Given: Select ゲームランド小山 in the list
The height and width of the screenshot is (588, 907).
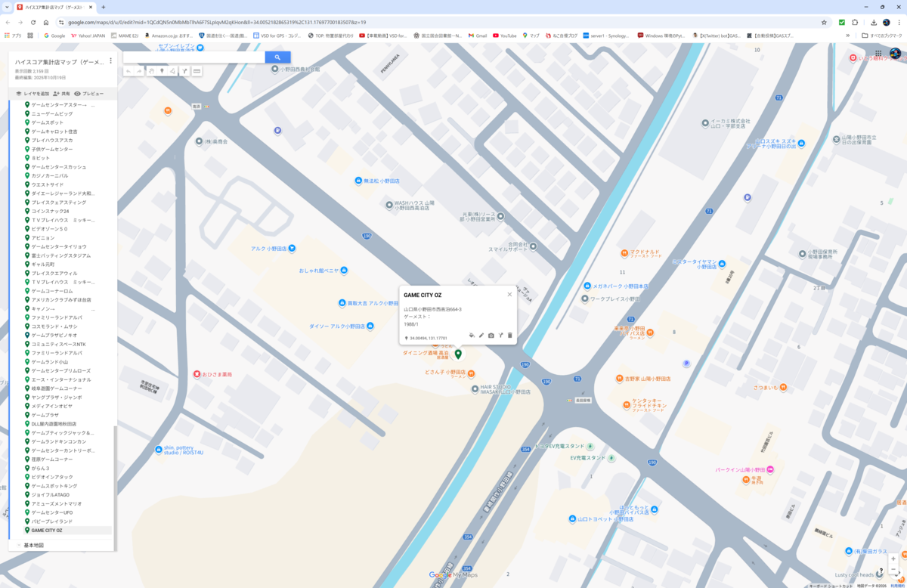Looking at the screenshot, I should [51, 362].
